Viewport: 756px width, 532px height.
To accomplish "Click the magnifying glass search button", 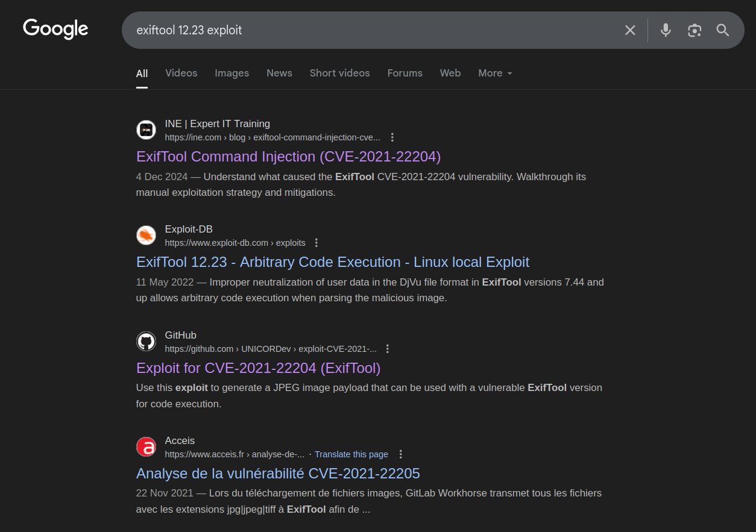I will (723, 30).
